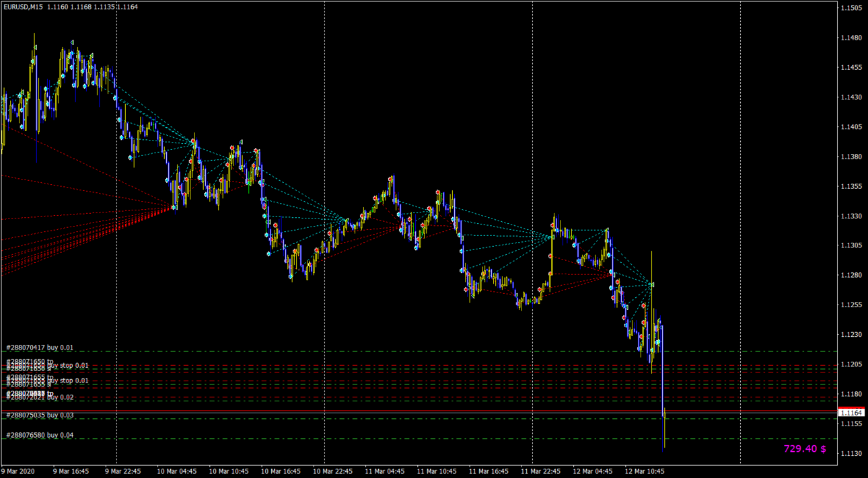Click the 1.1205 price scale label
This screenshot has width=868, height=478.
coord(851,364)
